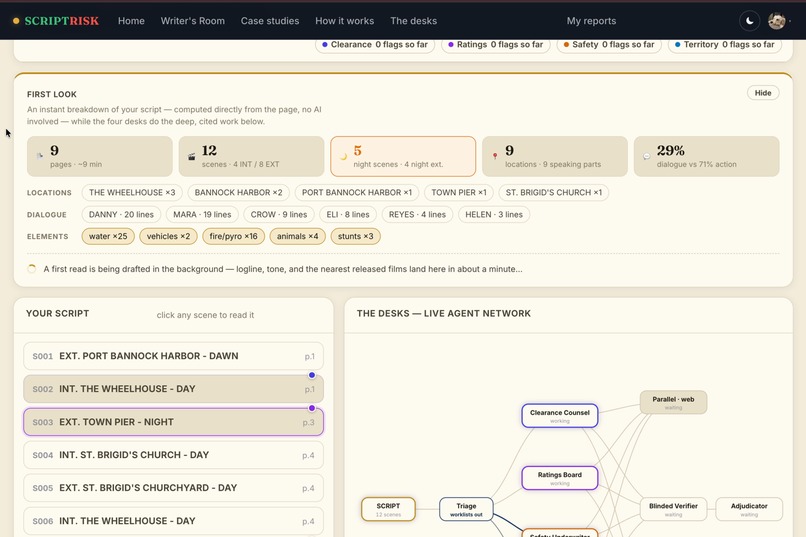806x537 pixels.
Task: Open scene S003 Ext. Town Pier Night
Action: click(x=173, y=422)
